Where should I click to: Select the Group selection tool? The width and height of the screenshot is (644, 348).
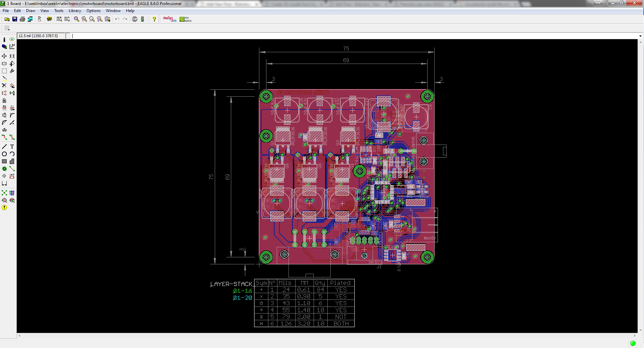4,71
